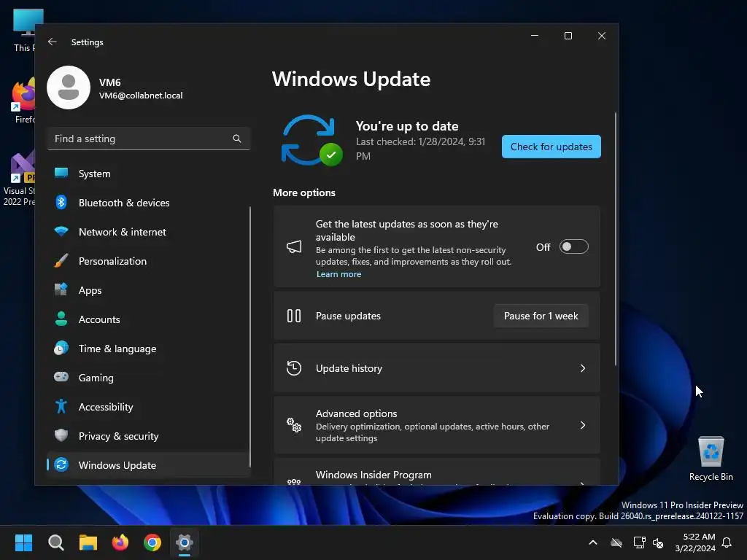Click the back arrow in Settings
The height and width of the screenshot is (560, 747).
tap(53, 42)
